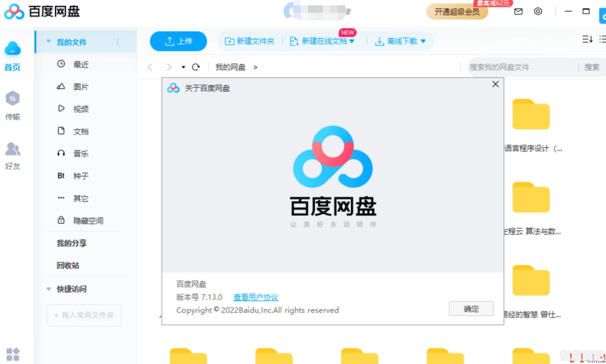Expand 新建在线文档 dropdown arrow
Viewport: 606px width, 364px height.
[x=352, y=41]
